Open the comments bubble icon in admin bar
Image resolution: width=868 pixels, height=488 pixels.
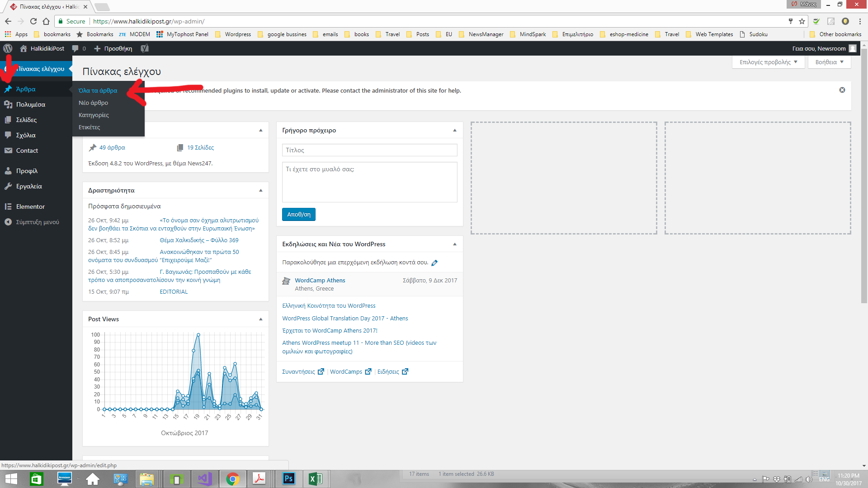pyautogui.click(x=75, y=48)
